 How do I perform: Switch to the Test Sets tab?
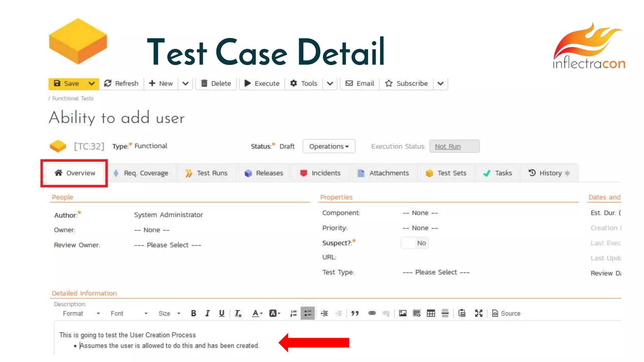446,173
